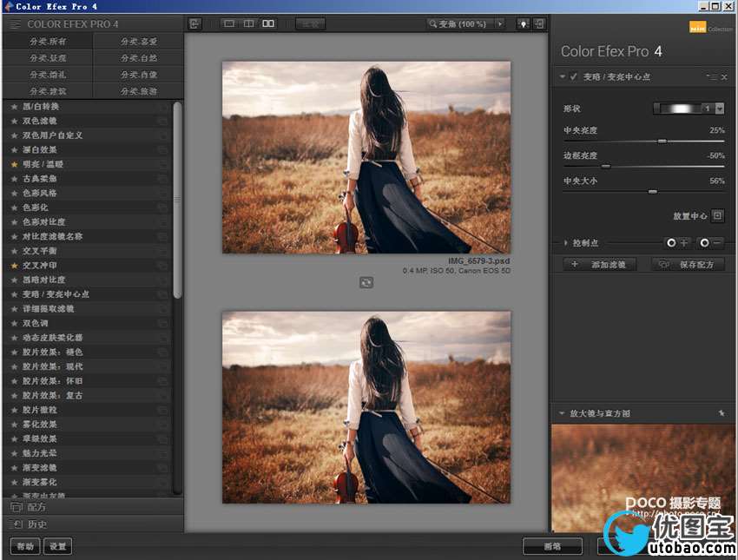Click the star icon beside 漂白效果
The height and width of the screenshot is (560, 738).
click(15, 150)
